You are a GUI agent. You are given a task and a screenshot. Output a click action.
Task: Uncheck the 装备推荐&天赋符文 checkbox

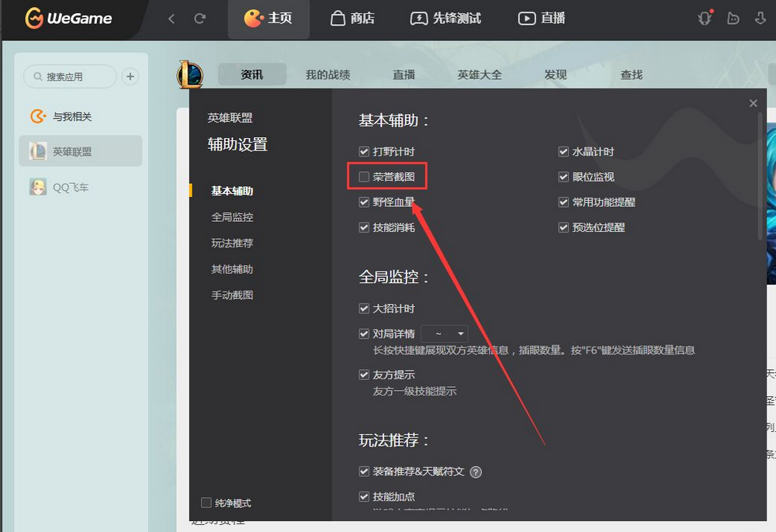click(x=364, y=472)
